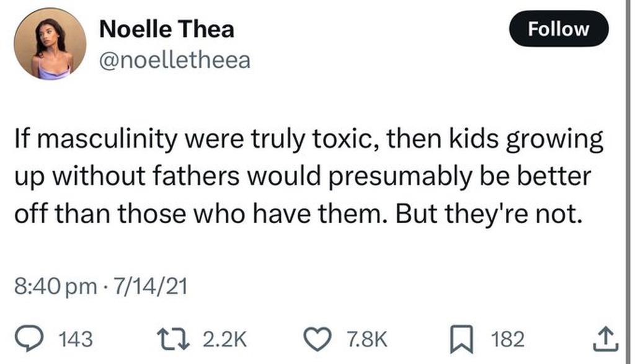Viewport: 635px width, 364px height.
Task: Visit the @noelletheea handle link
Action: pos(174,61)
